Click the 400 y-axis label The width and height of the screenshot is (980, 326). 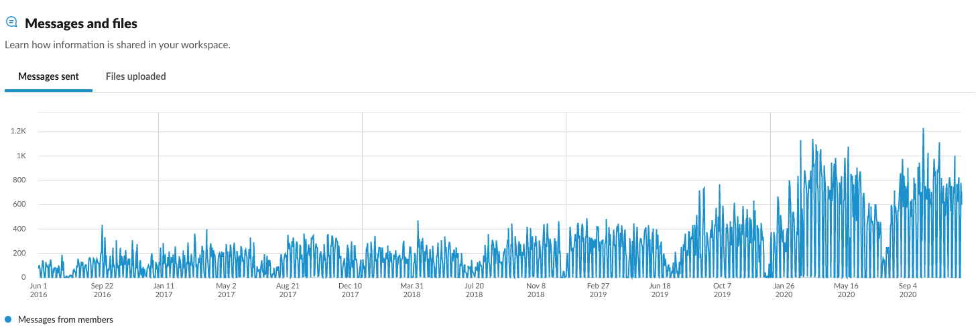(19, 229)
